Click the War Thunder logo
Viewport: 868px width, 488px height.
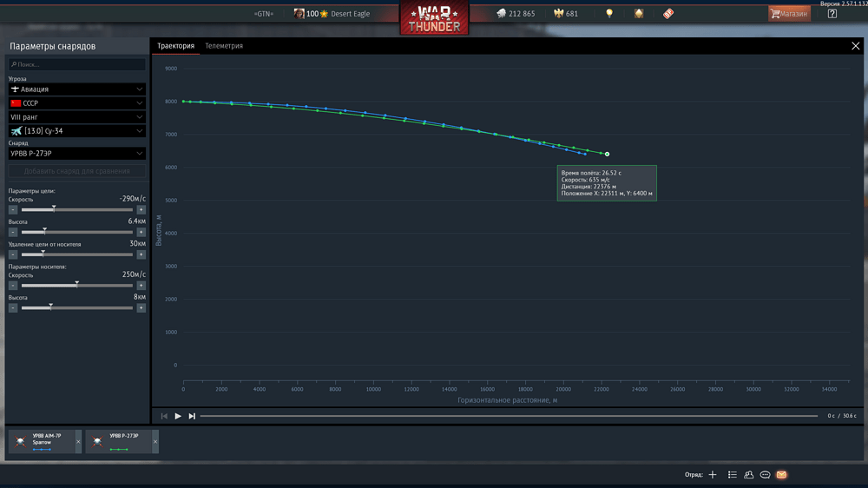435,17
